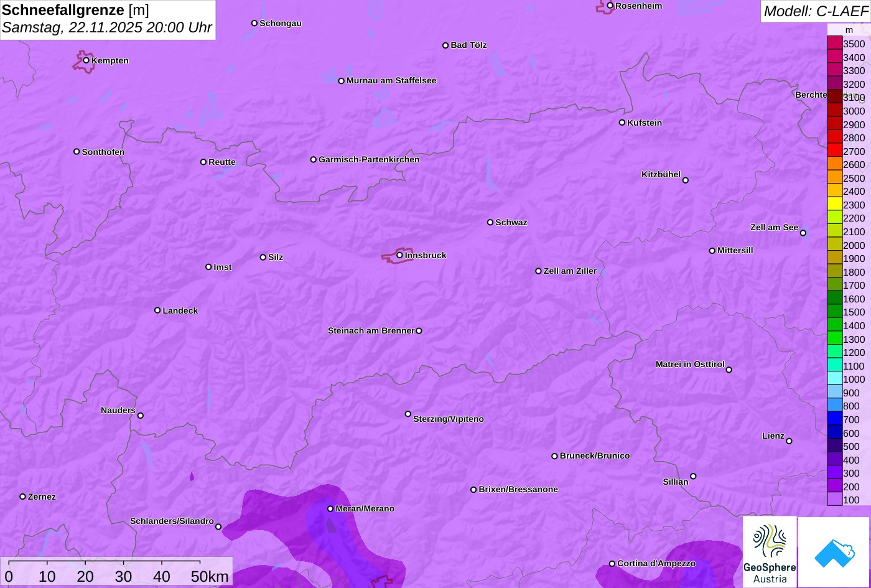Click the date Samstag, 22.11.2025 20:00 Uhr

point(107,28)
